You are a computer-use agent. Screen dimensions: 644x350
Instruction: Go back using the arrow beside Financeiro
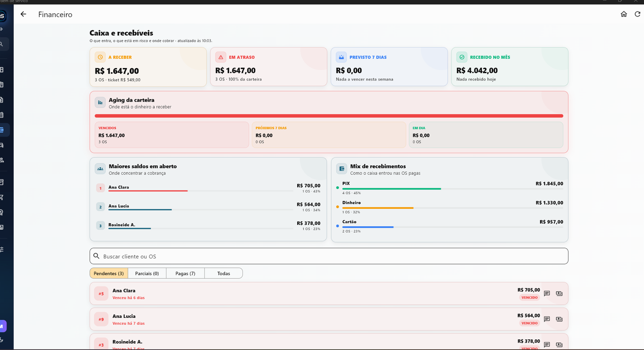click(23, 14)
